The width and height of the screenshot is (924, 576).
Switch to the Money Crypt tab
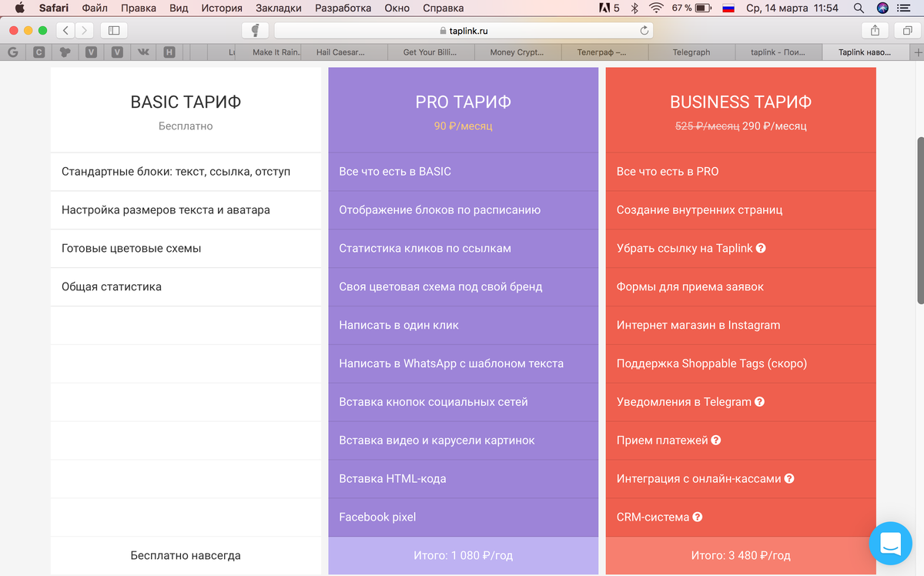(x=517, y=52)
